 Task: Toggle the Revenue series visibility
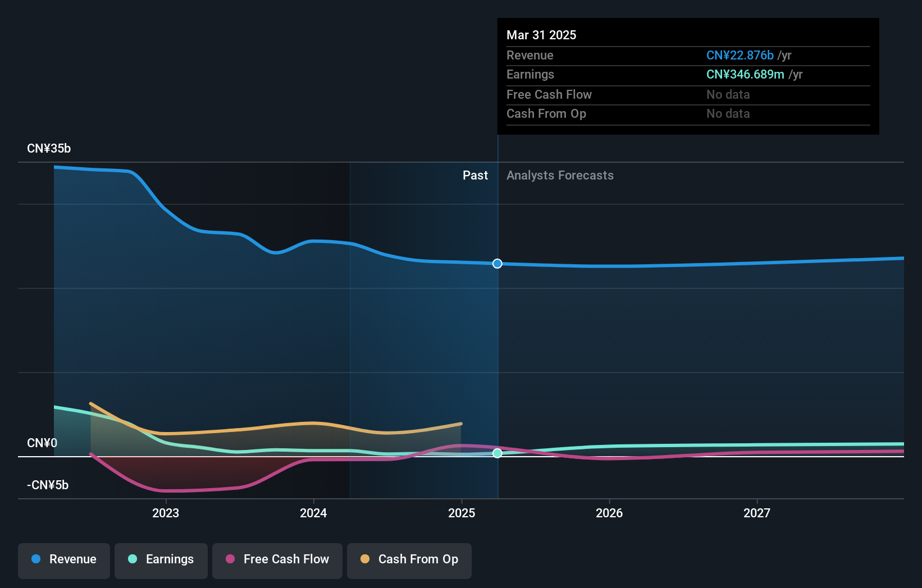[63, 561]
